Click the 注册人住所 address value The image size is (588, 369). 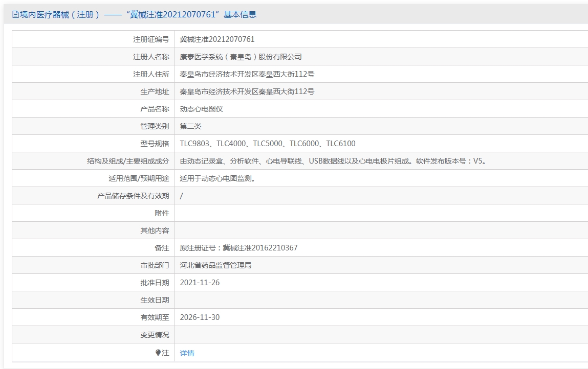247,74
